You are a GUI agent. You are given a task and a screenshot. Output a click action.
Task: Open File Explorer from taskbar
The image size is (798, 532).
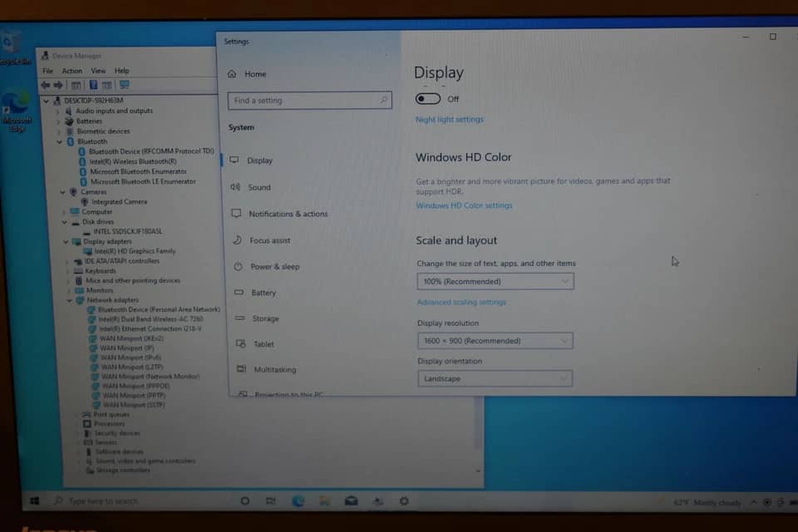click(325, 501)
